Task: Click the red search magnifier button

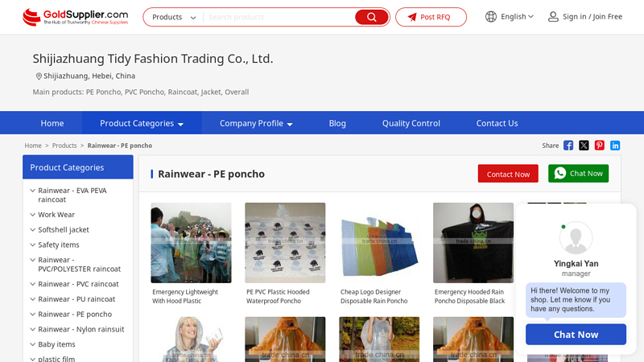Action: pos(371,17)
